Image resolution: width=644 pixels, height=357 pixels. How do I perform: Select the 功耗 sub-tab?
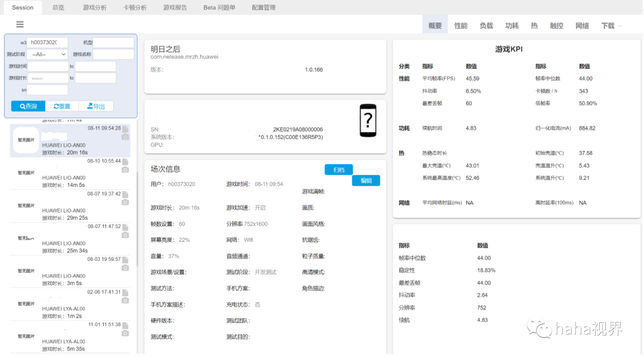click(x=512, y=26)
